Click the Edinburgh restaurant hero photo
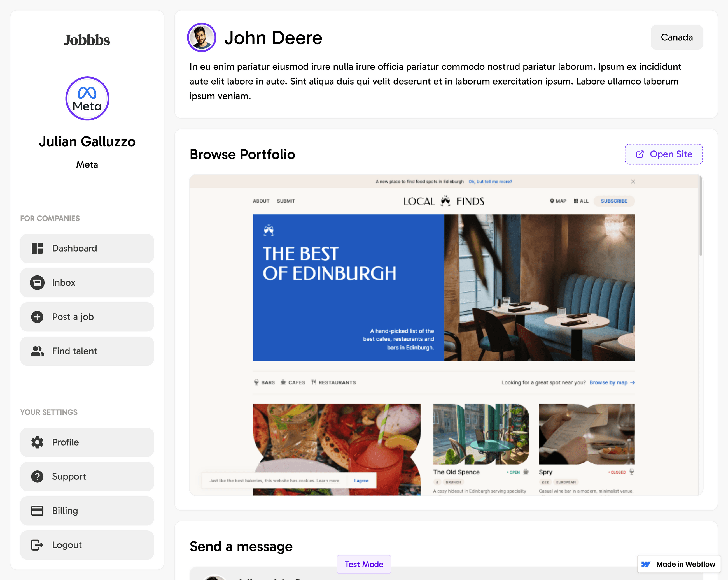 (x=539, y=287)
